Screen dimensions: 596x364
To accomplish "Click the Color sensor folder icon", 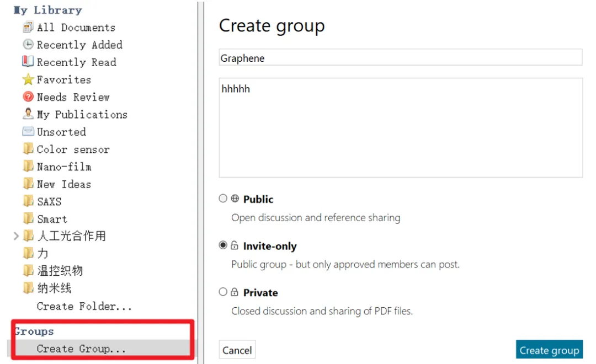I will 28,149.
